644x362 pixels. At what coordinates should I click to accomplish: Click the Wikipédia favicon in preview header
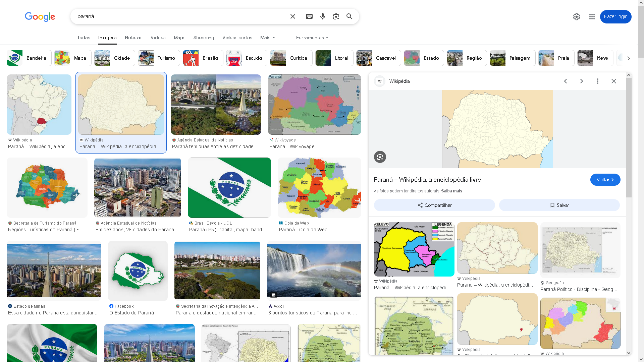pos(380,81)
